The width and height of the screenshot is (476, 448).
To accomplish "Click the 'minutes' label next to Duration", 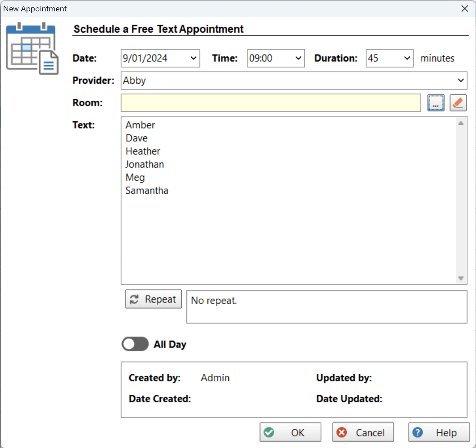I will pos(438,58).
